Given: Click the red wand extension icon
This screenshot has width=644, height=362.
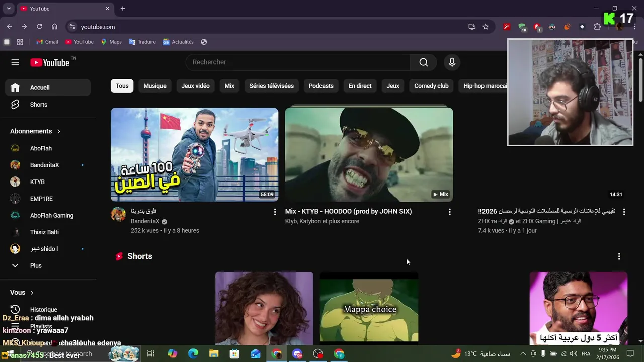Looking at the screenshot, I should (507, 27).
